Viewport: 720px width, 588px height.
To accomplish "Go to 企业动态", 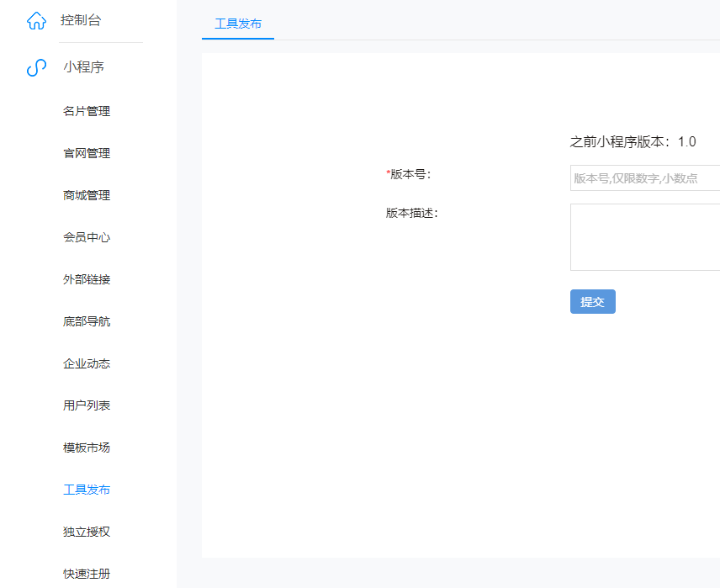I will pos(87,363).
